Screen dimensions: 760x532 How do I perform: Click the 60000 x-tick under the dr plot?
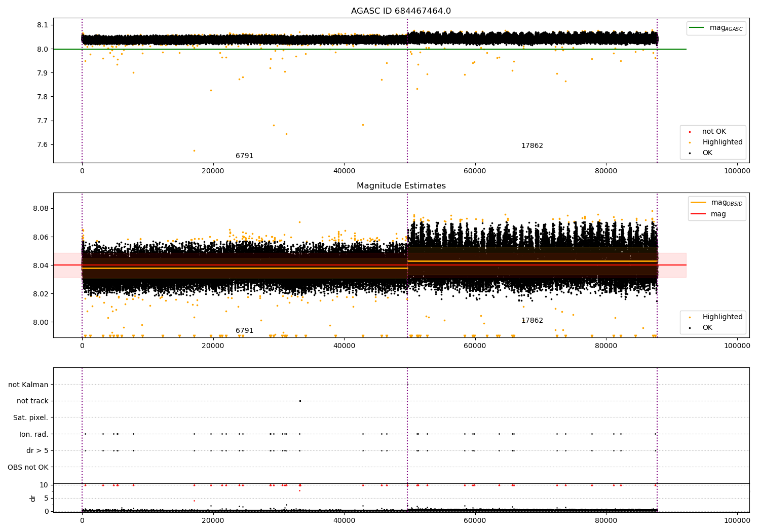pyautogui.click(x=475, y=520)
